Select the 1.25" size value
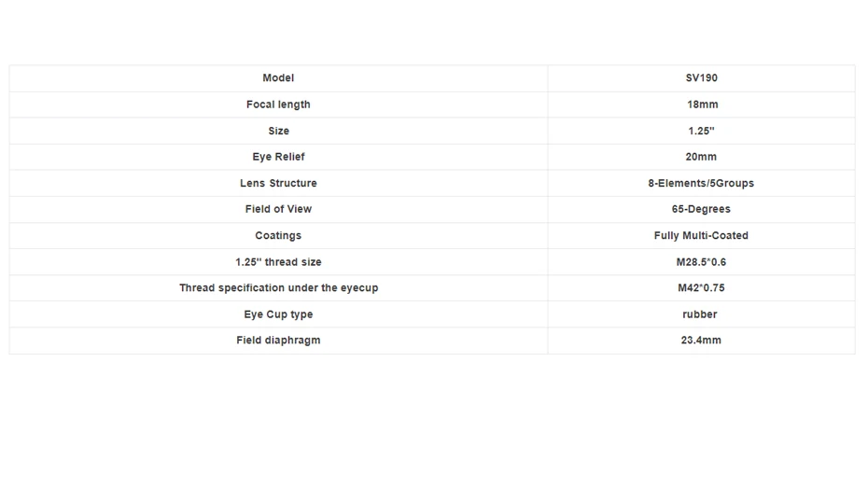The height and width of the screenshot is (488, 868). coord(701,131)
